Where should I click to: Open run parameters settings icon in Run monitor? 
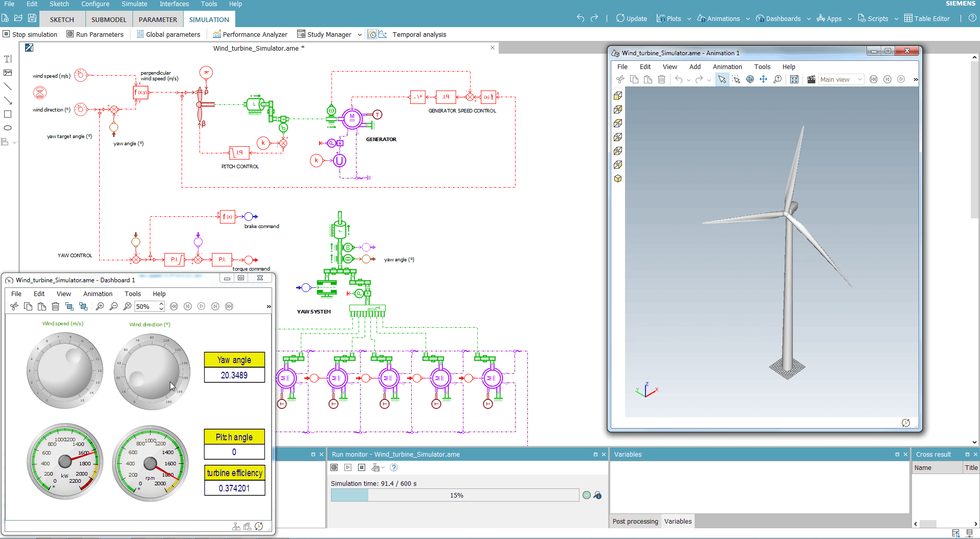tap(334, 467)
